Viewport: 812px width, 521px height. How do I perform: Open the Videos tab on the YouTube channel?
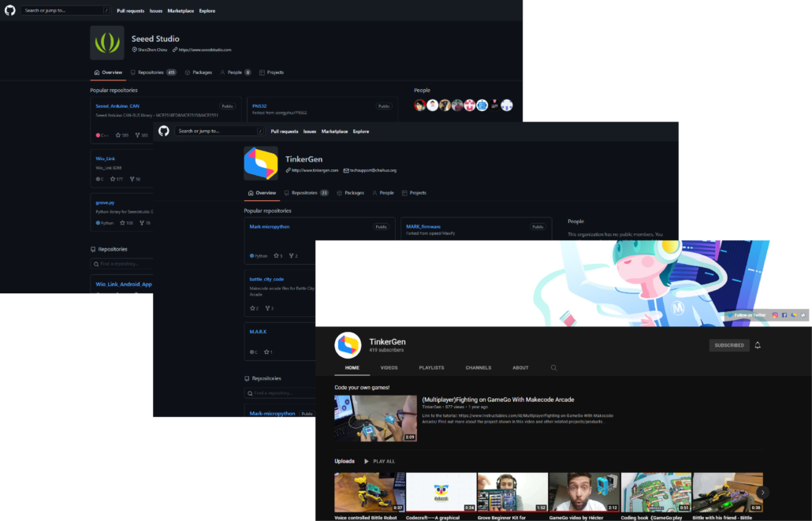click(389, 367)
